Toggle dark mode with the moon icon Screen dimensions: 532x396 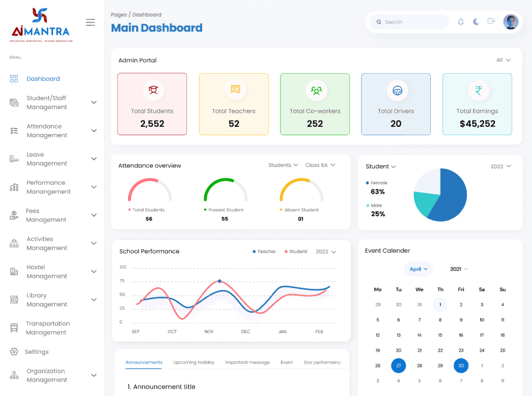pyautogui.click(x=476, y=21)
